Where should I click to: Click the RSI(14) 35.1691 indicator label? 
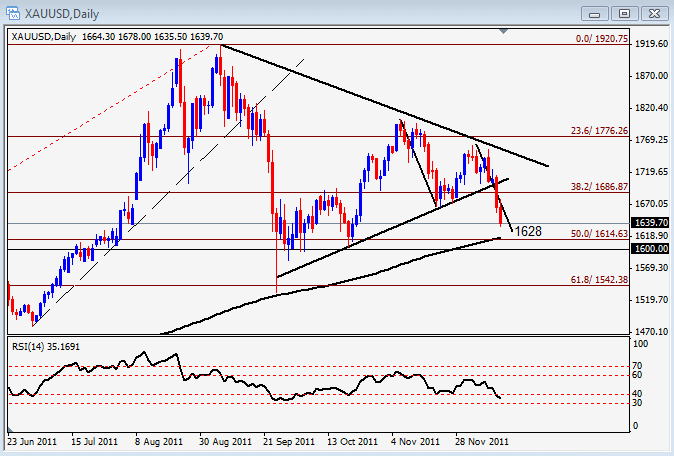pos(46,346)
